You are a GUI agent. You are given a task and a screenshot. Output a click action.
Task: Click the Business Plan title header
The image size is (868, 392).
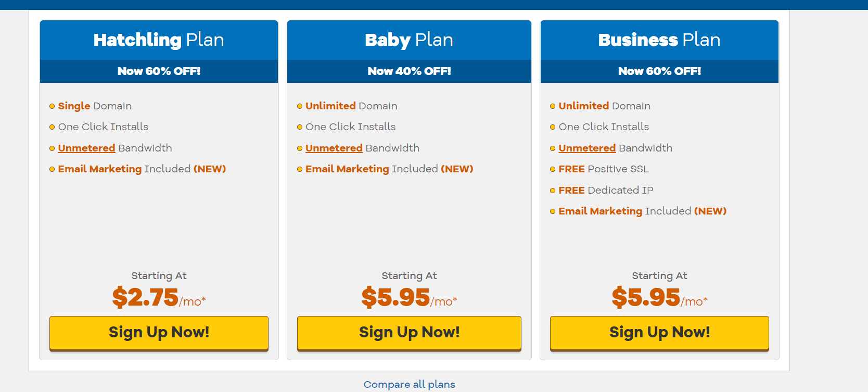coord(659,40)
